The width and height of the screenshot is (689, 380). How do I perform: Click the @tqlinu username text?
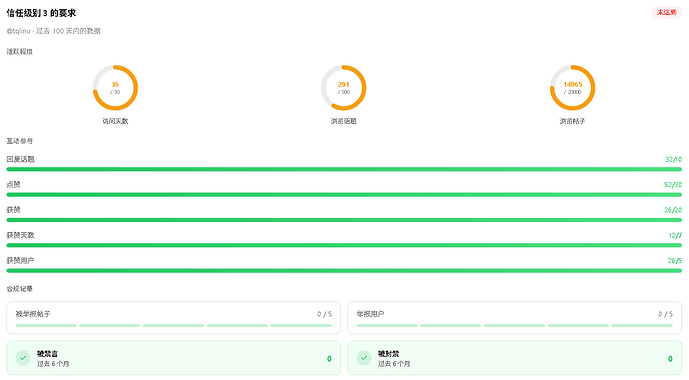coord(18,31)
